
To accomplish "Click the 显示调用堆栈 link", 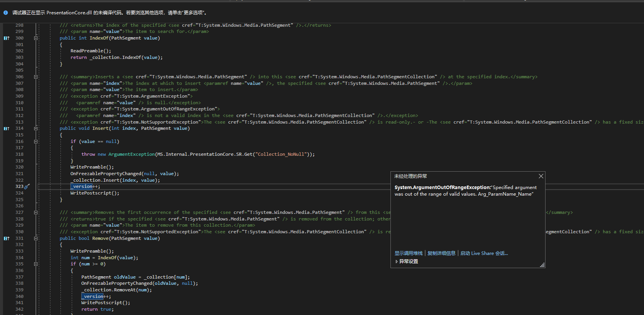I will pos(409,253).
